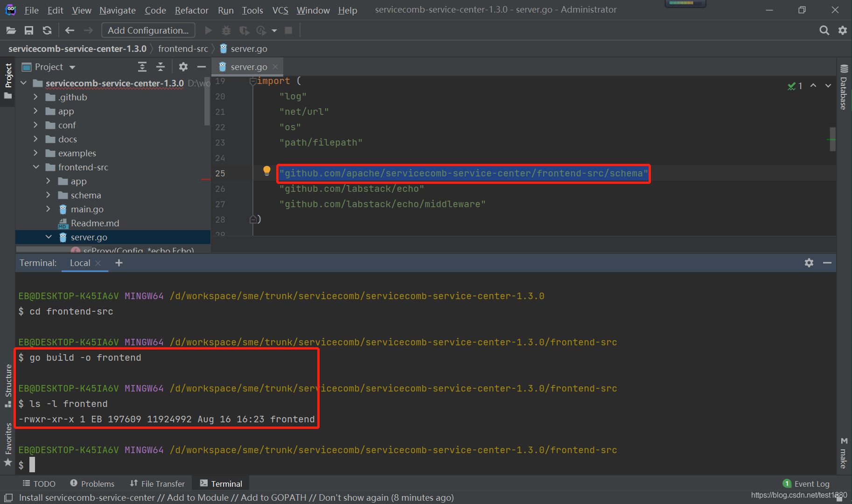Toggle tool window quick access in status bar
852x504 pixels.
[8, 498]
